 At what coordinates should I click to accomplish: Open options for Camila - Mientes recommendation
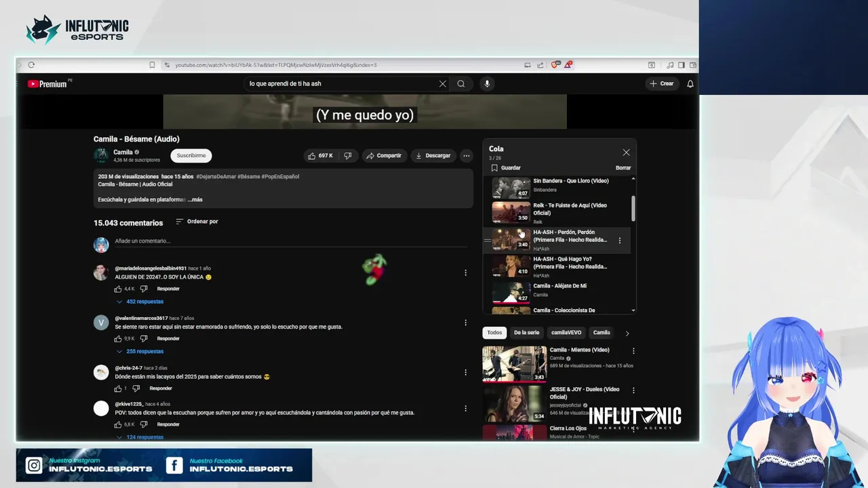pyautogui.click(x=633, y=351)
